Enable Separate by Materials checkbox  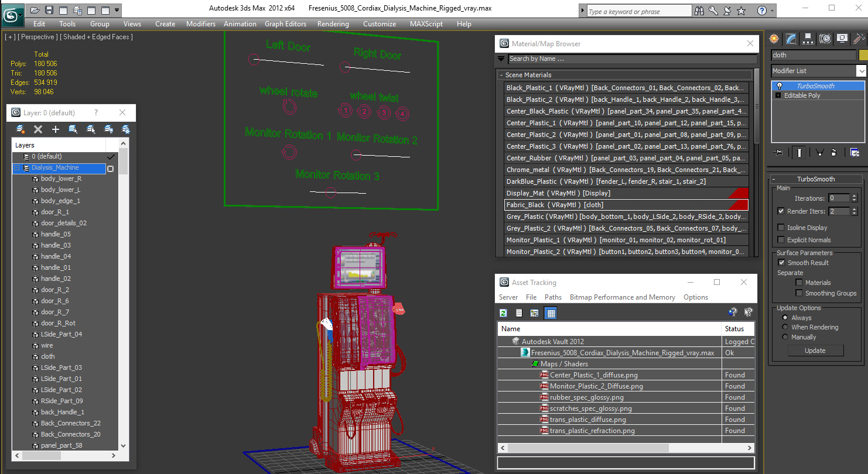(x=799, y=283)
